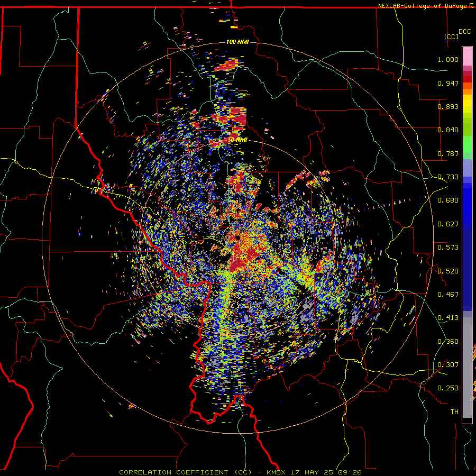476x476 pixels.
Task: Click the DCC label above the color scale
Action: pyautogui.click(x=464, y=32)
